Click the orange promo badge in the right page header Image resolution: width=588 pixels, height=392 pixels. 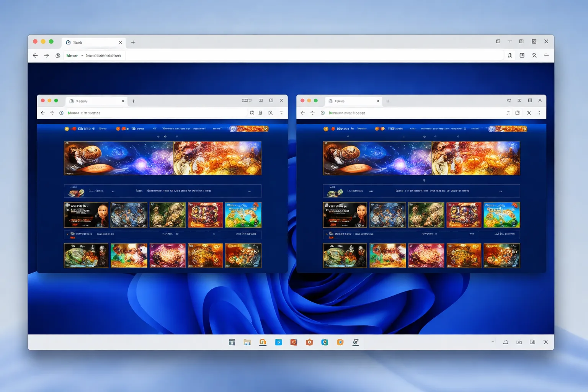508,129
